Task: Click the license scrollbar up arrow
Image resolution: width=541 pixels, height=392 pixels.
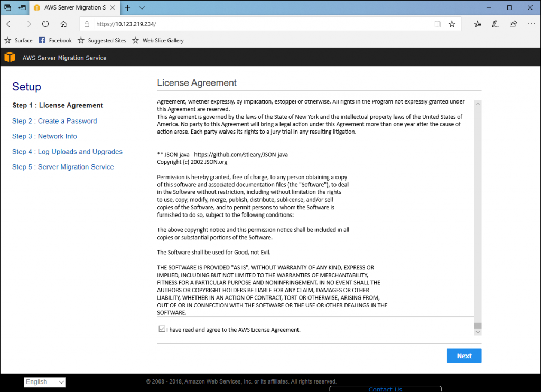Action: click(x=478, y=104)
